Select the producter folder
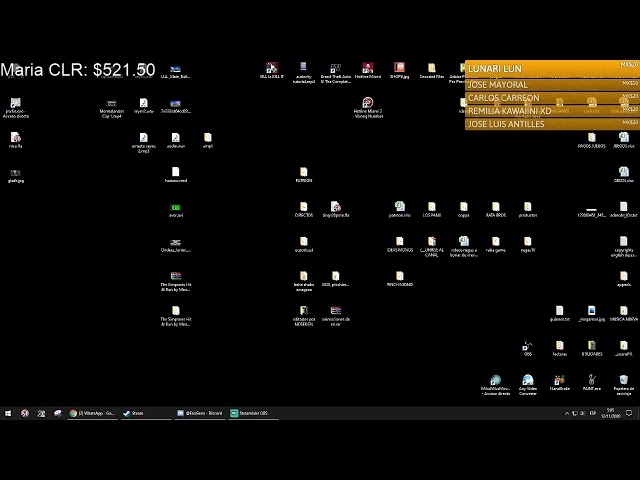This screenshot has height=480, width=640. [528, 210]
